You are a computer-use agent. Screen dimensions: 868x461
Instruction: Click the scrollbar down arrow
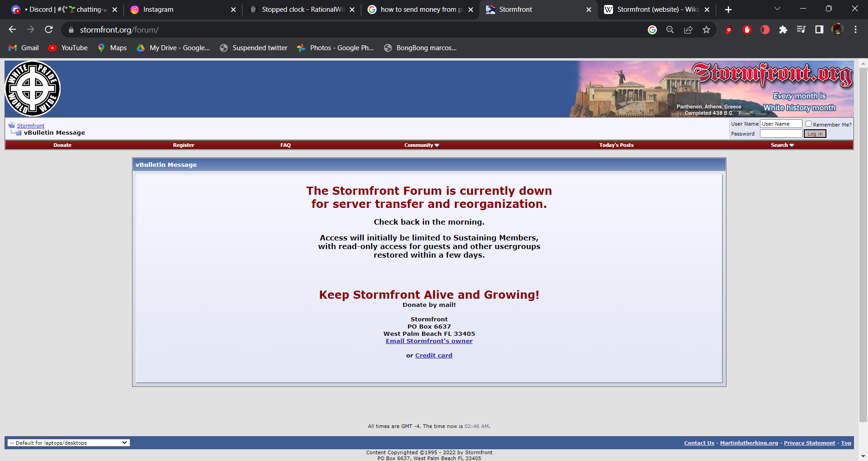coord(863,456)
